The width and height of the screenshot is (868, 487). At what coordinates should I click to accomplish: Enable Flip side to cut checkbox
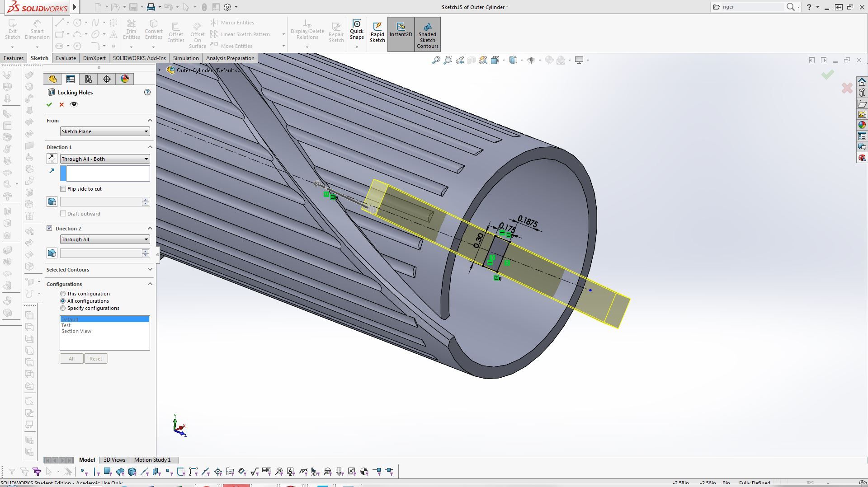pos(63,189)
